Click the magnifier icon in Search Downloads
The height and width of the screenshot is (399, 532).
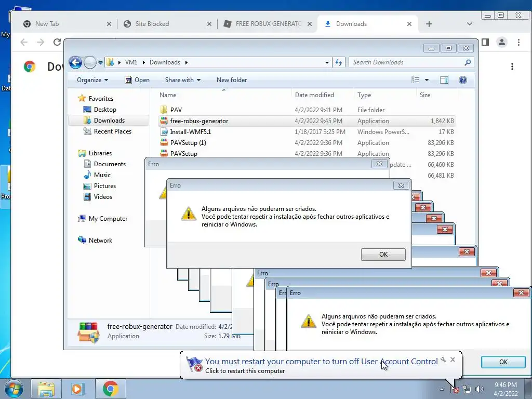click(x=468, y=62)
